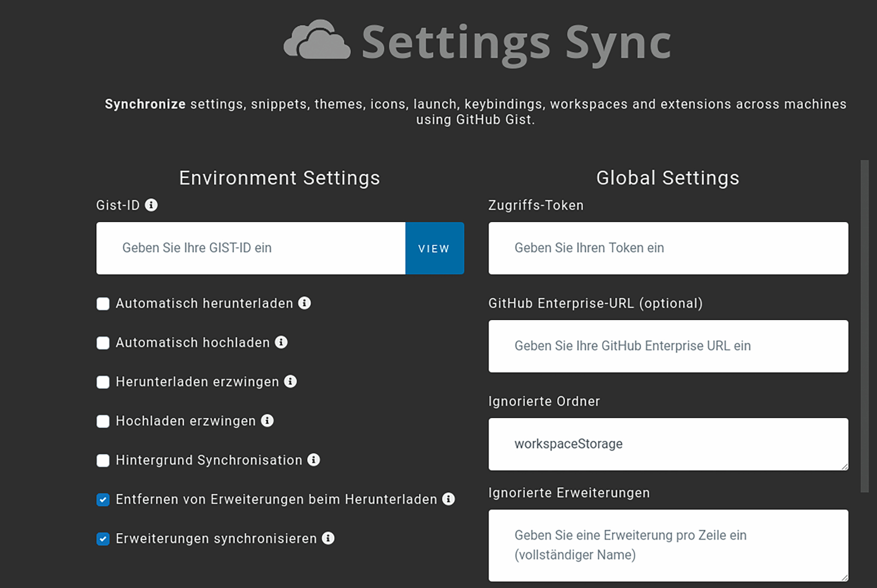Enable Automatisch herunterladen checkbox

pyautogui.click(x=103, y=304)
